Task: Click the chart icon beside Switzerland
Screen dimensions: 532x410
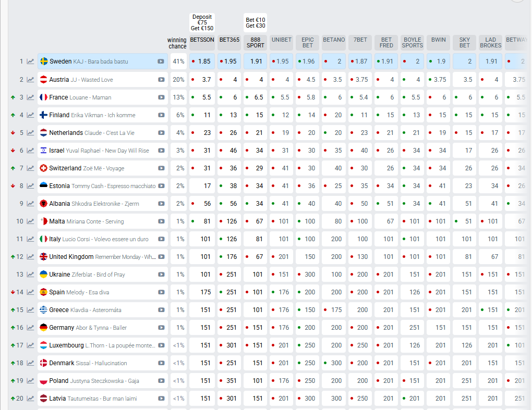Action: click(31, 168)
